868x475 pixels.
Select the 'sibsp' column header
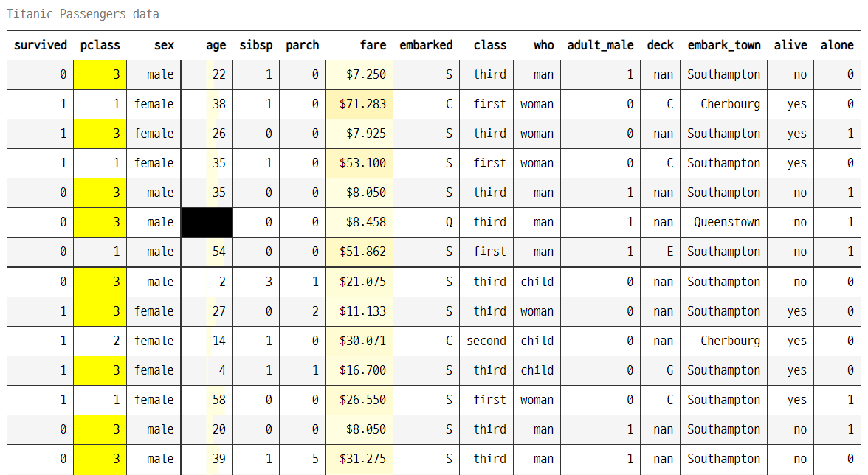[256, 45]
